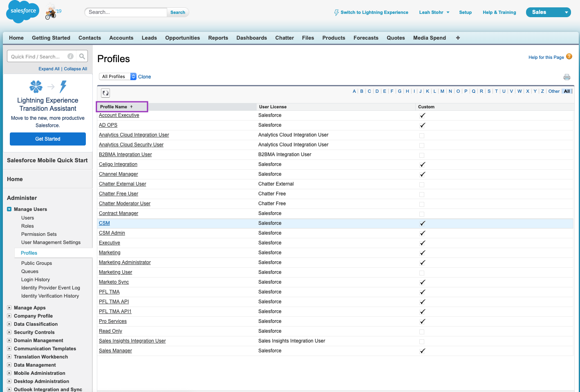Click the plus icon to add tabs

pyautogui.click(x=458, y=38)
